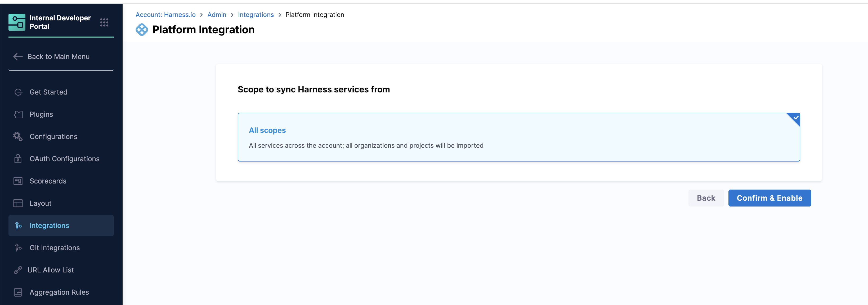Select the Integrations item in the sidebar

pyautogui.click(x=49, y=226)
